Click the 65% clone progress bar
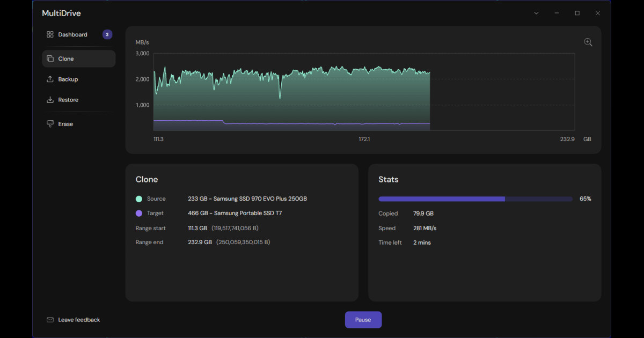This screenshot has height=338, width=644. coord(475,199)
